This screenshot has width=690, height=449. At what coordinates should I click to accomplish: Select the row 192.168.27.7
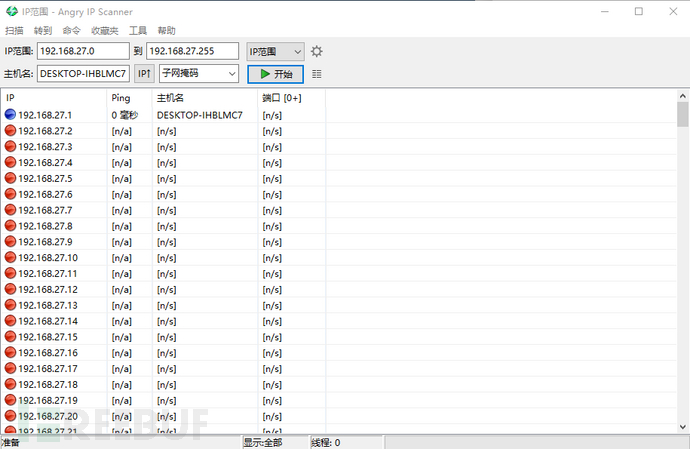[x=339, y=210]
